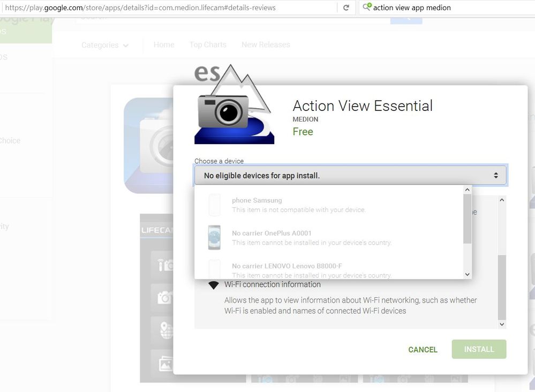Viewport: 535px width, 392px height.
Task: Click the Wi-Fi connection information icon
Action: pos(214,285)
